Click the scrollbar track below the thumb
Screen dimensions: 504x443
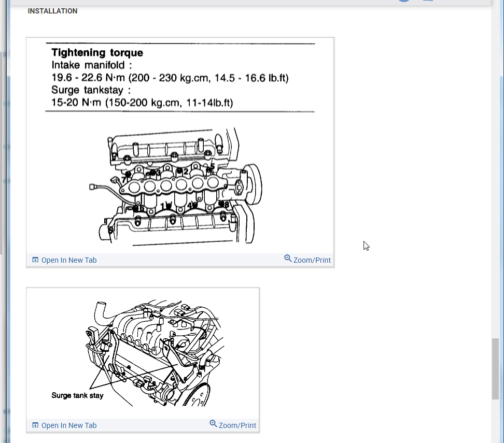(495, 421)
